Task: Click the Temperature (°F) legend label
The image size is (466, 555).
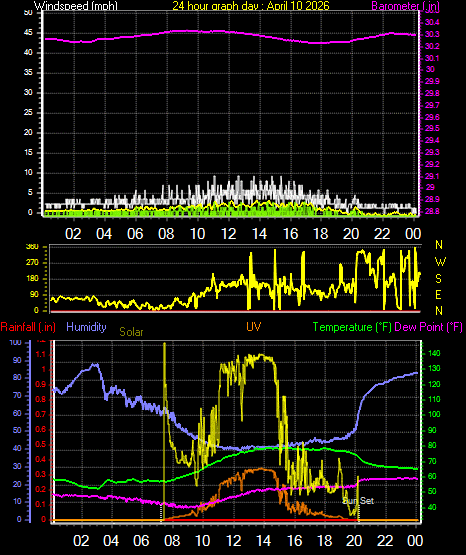Action: click(x=352, y=327)
